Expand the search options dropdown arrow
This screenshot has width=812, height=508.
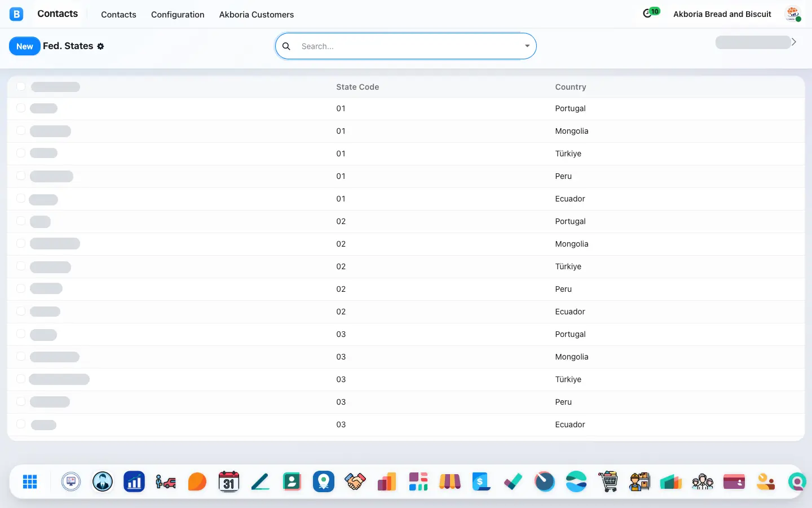pyautogui.click(x=527, y=46)
